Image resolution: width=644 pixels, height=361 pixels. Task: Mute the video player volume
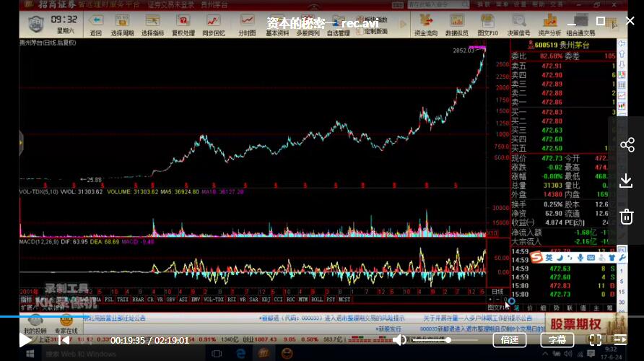(399, 340)
